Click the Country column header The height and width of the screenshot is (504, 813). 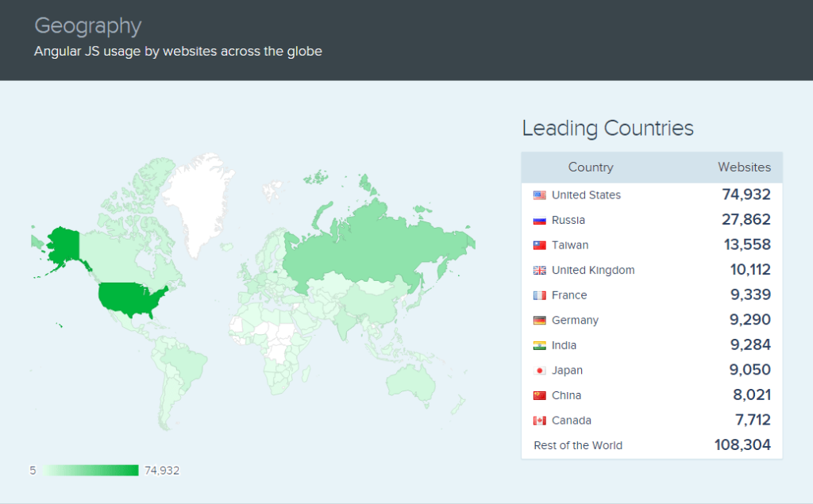[591, 167]
